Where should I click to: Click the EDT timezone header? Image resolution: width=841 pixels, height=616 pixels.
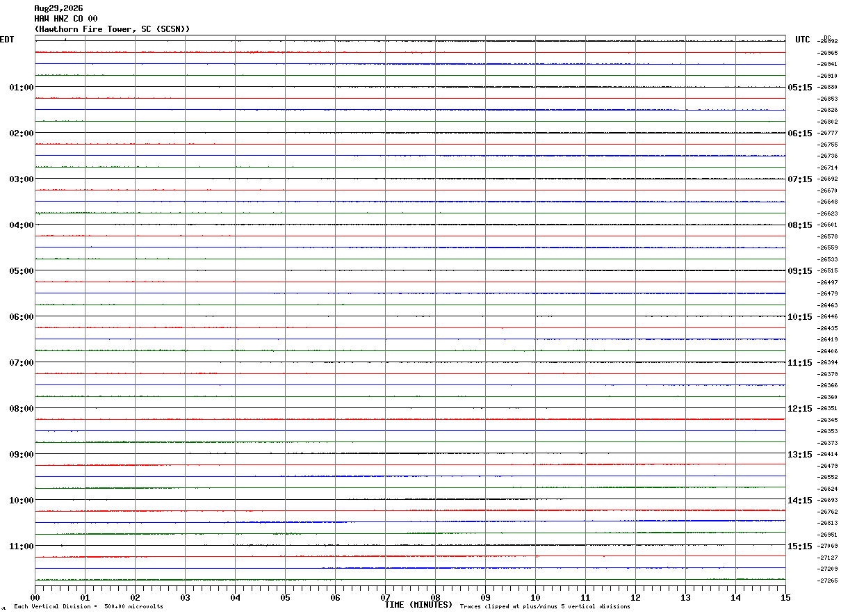click(x=7, y=40)
